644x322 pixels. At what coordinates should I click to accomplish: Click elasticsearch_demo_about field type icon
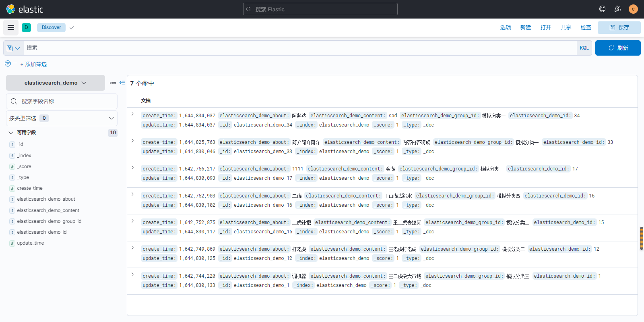12,199
